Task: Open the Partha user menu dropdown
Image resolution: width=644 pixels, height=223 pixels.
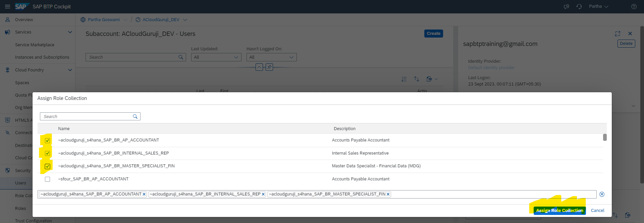Action: pos(598,6)
